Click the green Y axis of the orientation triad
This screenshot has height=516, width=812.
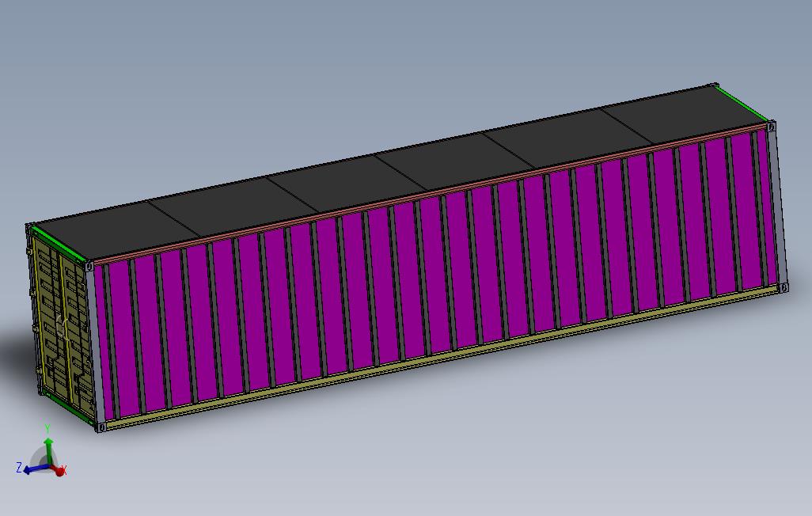point(48,450)
